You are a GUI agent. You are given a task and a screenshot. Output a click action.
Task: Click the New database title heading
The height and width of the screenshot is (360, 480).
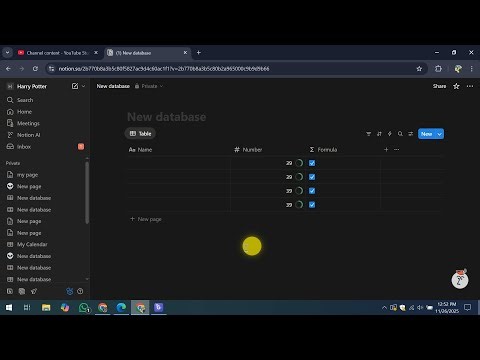(167, 117)
